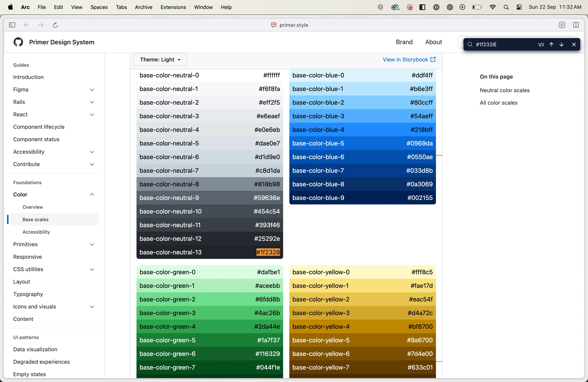588x382 pixels.
Task: Click on Base scales in left sidebar
Action: [36, 219]
